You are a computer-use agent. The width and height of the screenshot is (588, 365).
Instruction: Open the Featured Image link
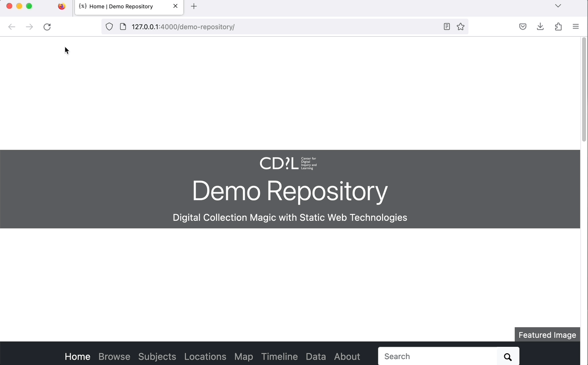click(547, 335)
